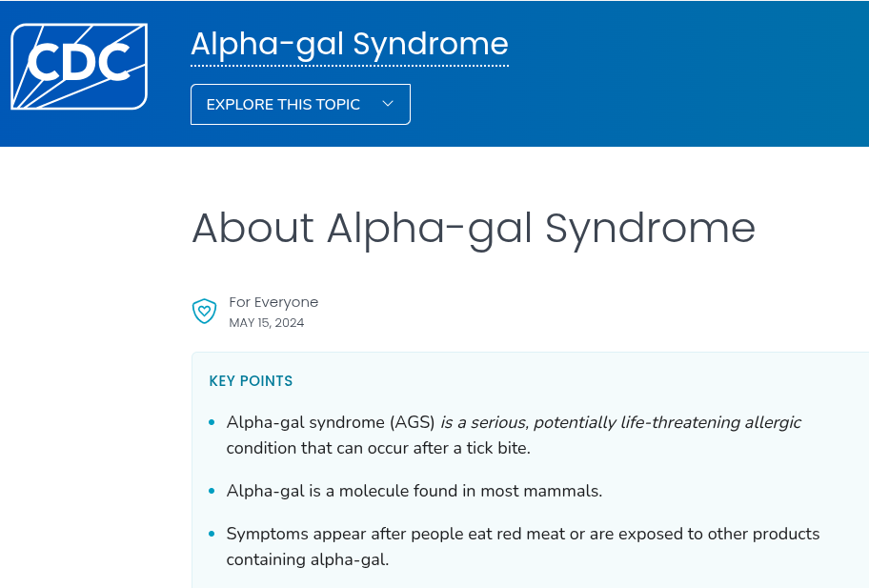The height and width of the screenshot is (588, 869).
Task: Click the CDC logo
Action: pos(79,67)
